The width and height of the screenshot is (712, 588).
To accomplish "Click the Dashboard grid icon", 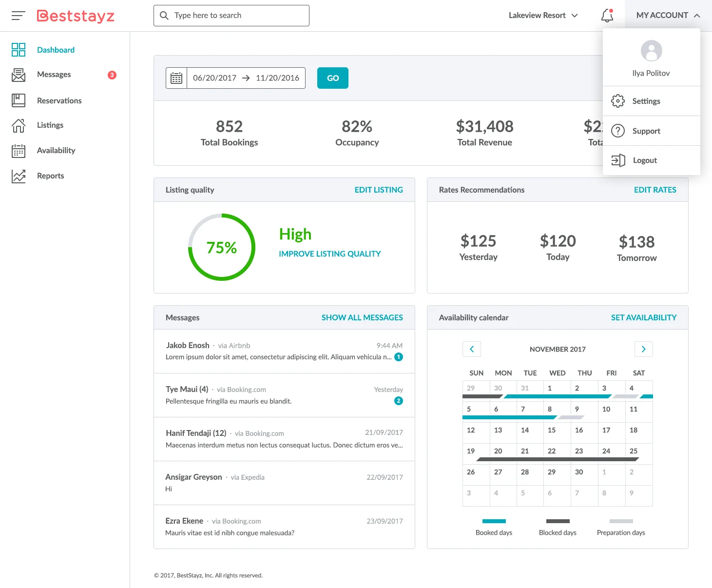I will 19,50.
